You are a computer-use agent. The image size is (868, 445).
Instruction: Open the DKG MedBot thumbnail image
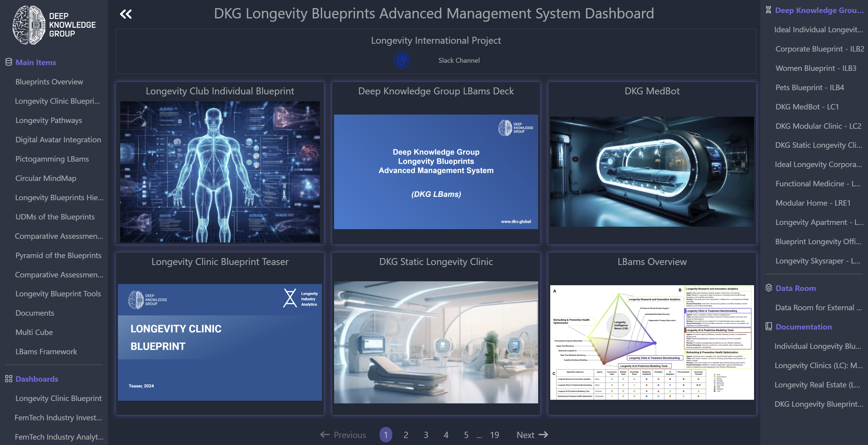[x=652, y=172]
